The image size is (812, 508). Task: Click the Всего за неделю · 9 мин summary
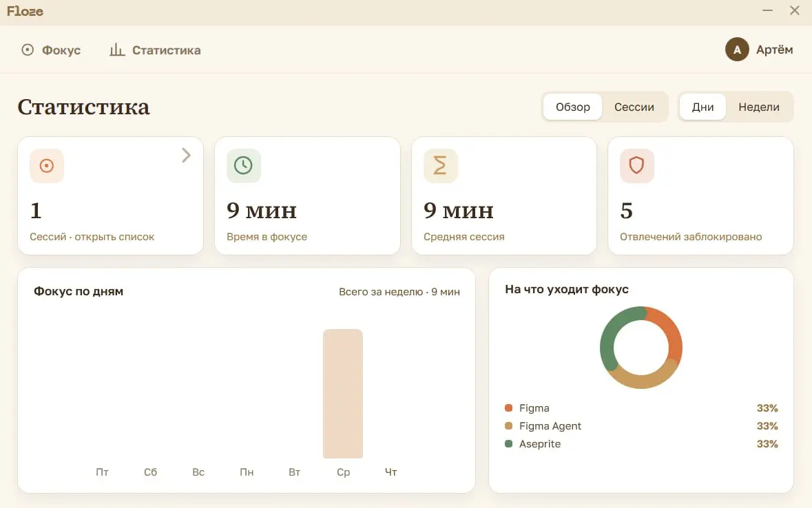(399, 292)
